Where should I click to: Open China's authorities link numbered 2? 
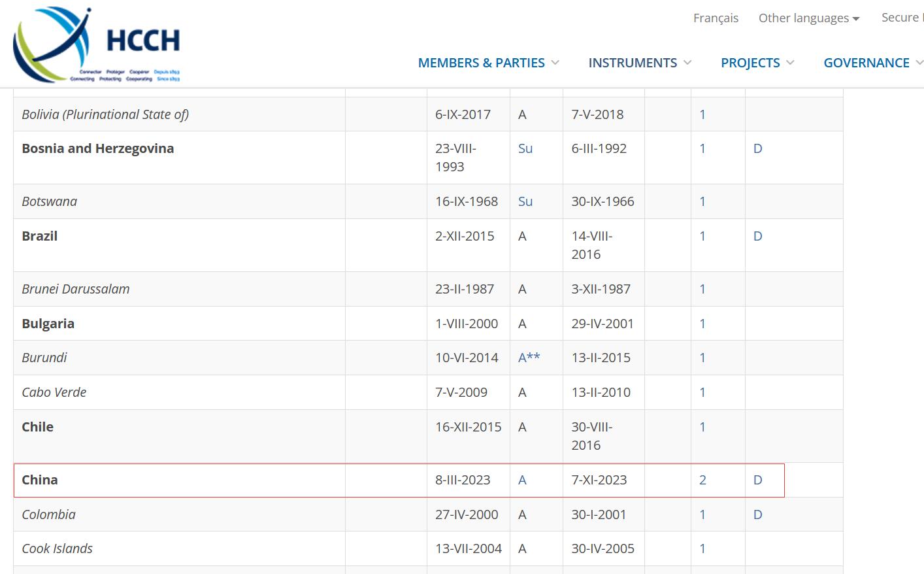click(x=702, y=480)
